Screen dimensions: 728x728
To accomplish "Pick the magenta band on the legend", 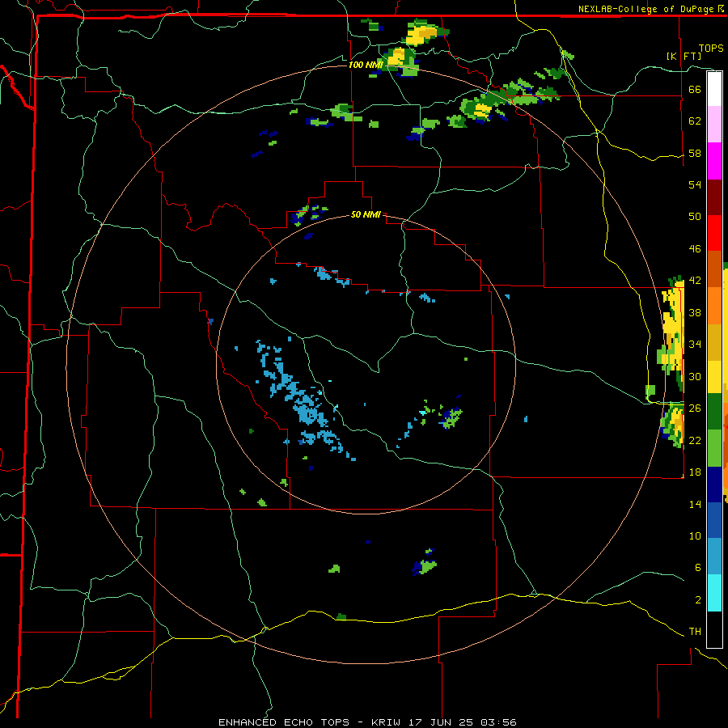I will click(714, 161).
